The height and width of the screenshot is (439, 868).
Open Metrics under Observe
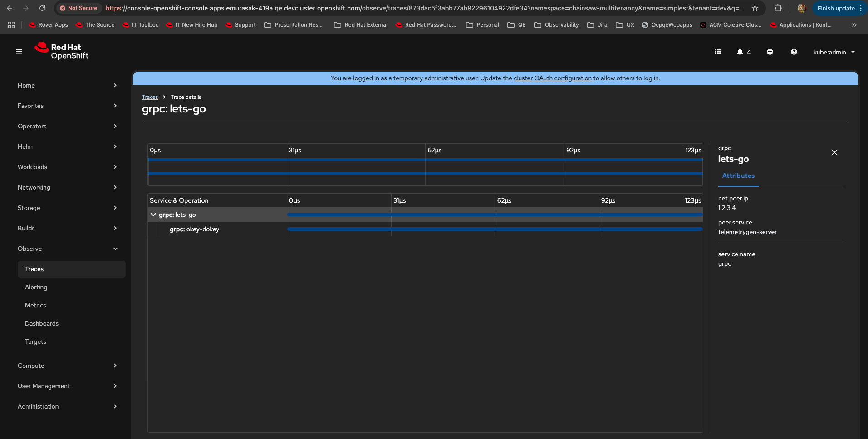35,305
